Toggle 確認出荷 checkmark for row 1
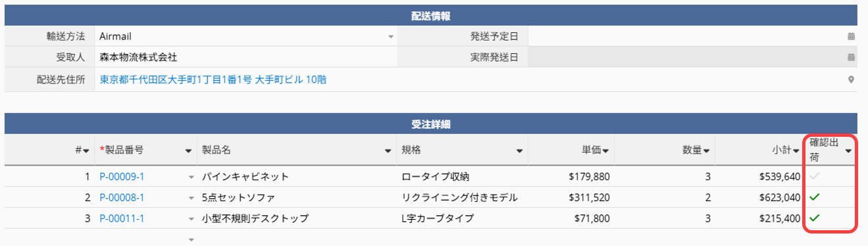 (x=814, y=176)
